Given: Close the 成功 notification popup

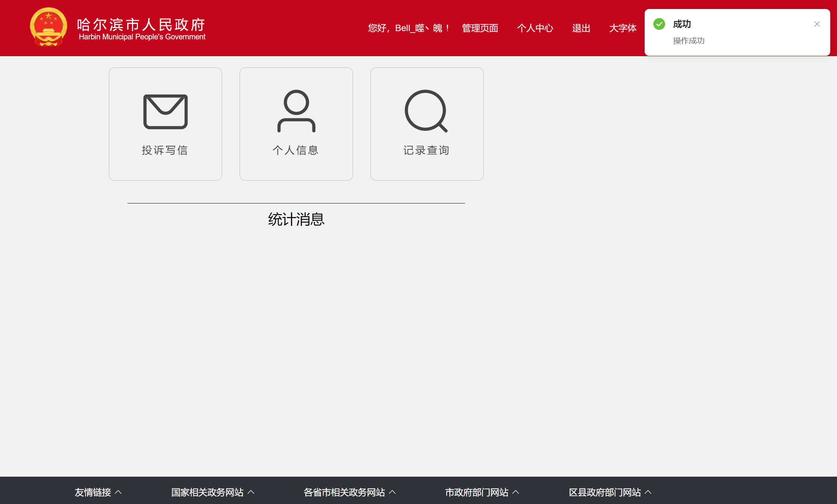Looking at the screenshot, I should (x=817, y=24).
